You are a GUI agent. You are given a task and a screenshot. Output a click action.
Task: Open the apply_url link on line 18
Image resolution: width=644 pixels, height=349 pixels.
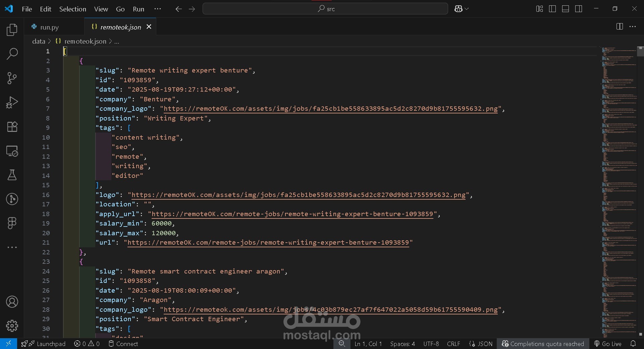[x=292, y=214]
